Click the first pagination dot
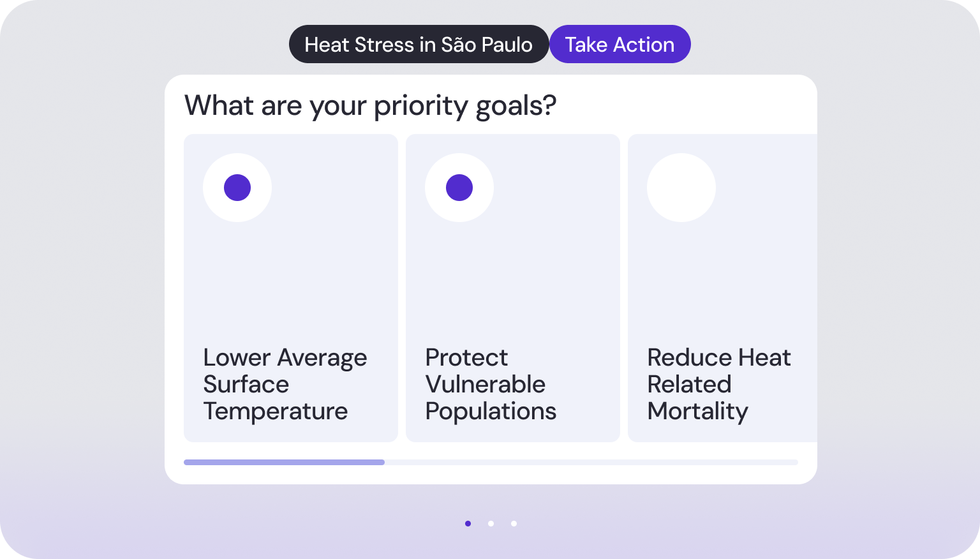 (468, 523)
